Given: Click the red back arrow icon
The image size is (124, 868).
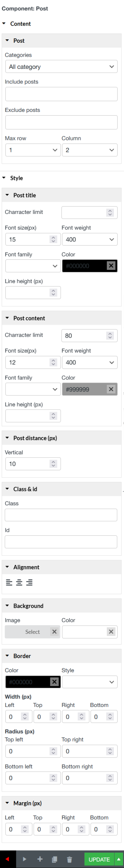Looking at the screenshot, I should point(7,859).
